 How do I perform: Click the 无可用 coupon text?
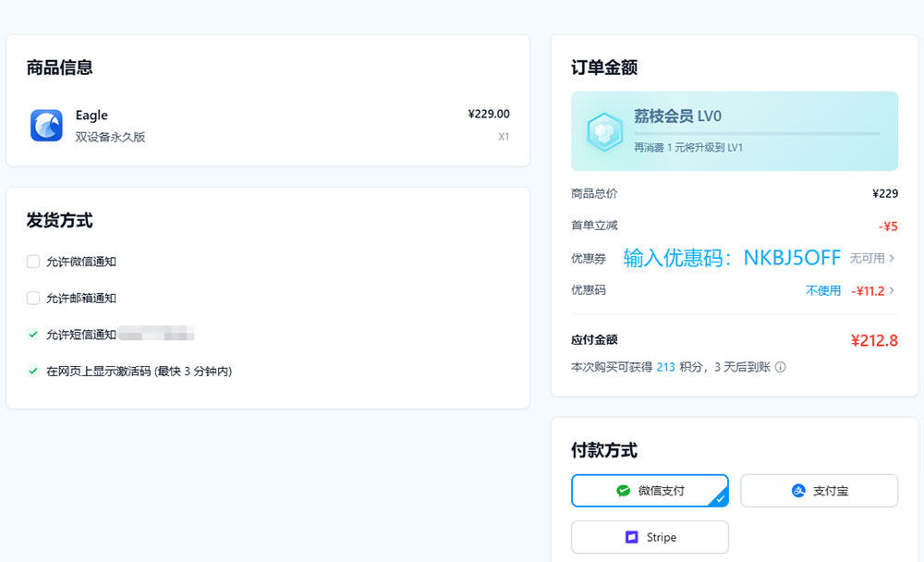(x=867, y=258)
